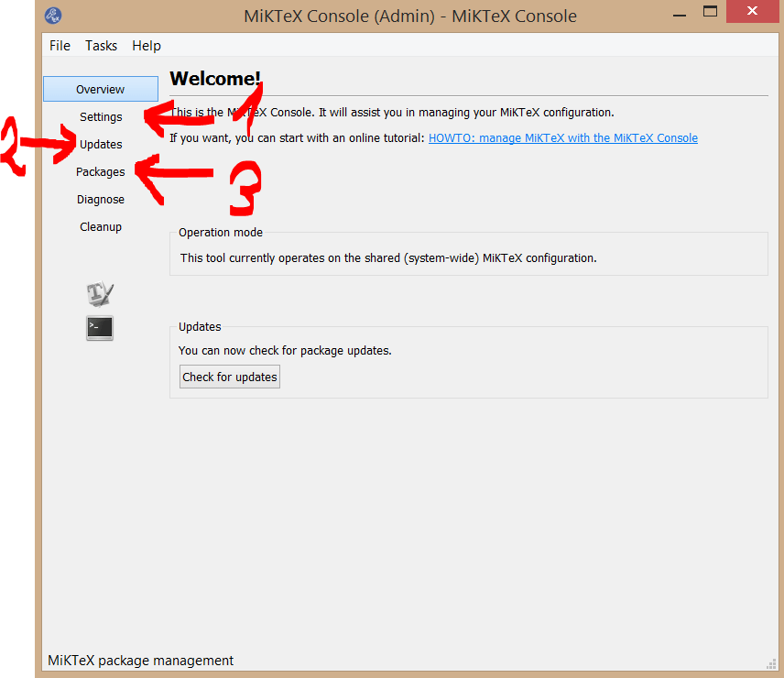Screen dimensions: 784x678
Task: Show the Diagnose page
Action: tap(101, 199)
